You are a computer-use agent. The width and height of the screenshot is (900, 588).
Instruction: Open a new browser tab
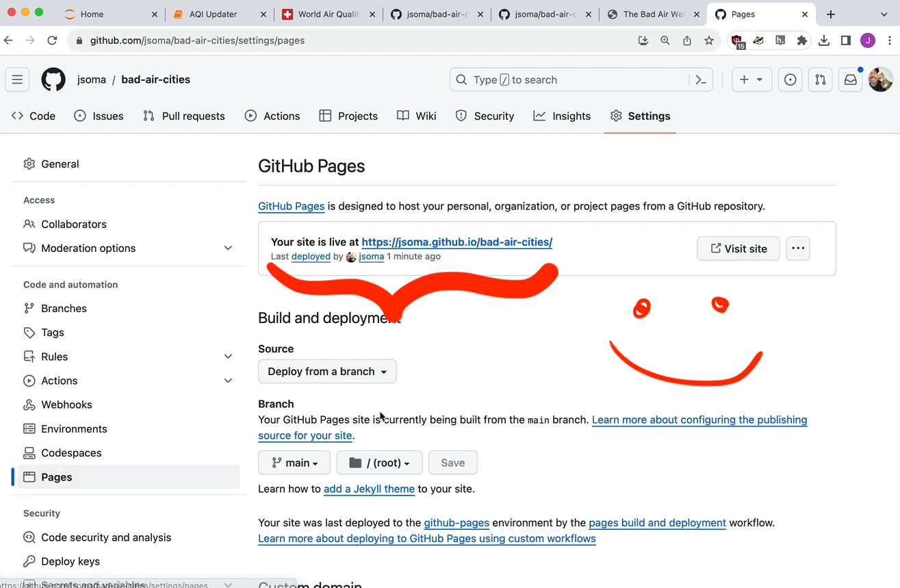click(830, 14)
